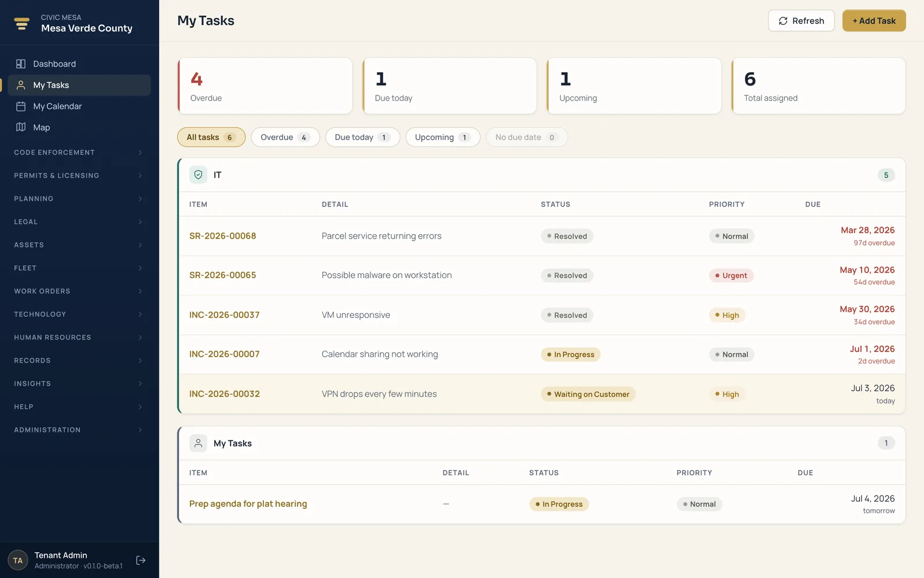This screenshot has height=578, width=924.
Task: Expand Assets section
Action: click(x=79, y=245)
